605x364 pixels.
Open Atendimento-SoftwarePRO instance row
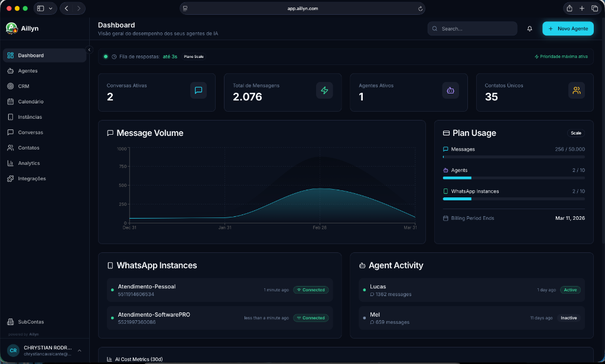[x=220, y=318]
